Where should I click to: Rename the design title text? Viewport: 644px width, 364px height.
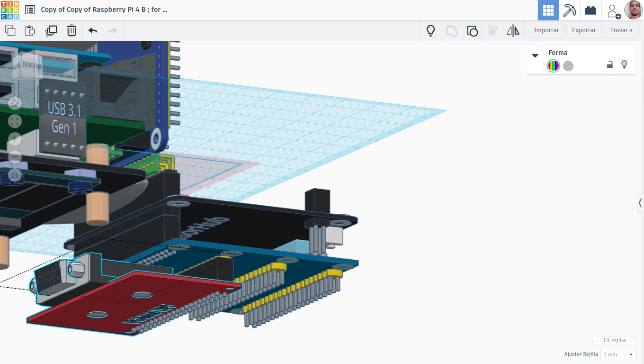(x=104, y=9)
